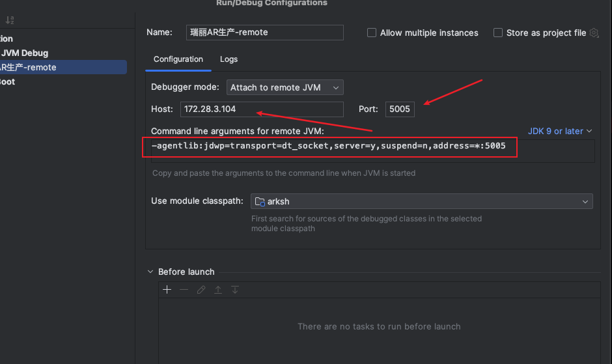
Task: Add a new before launch task
Action: pos(167,290)
